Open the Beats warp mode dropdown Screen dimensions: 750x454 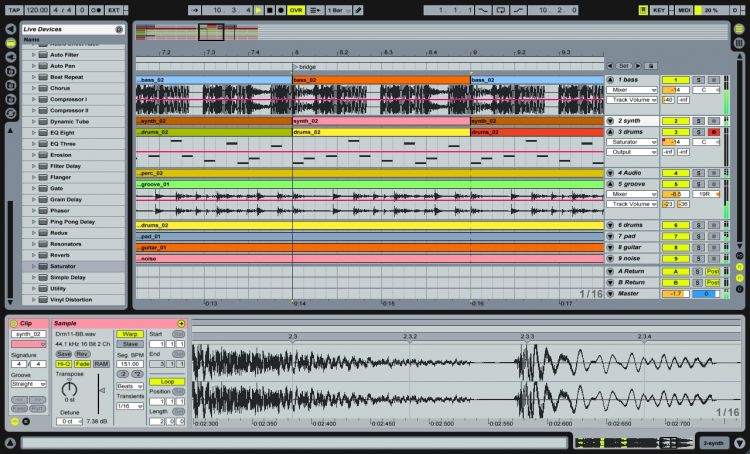[x=129, y=384]
